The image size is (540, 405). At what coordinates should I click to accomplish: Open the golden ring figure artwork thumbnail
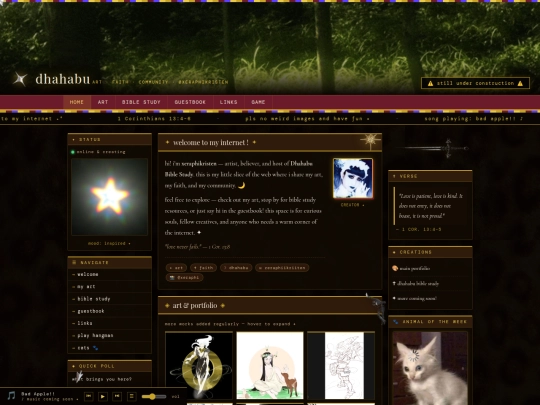click(x=199, y=365)
